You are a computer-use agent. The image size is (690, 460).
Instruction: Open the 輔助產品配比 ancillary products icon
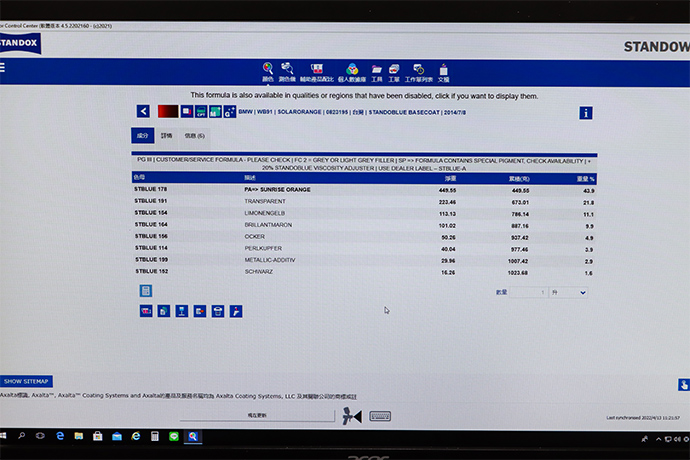[317, 73]
